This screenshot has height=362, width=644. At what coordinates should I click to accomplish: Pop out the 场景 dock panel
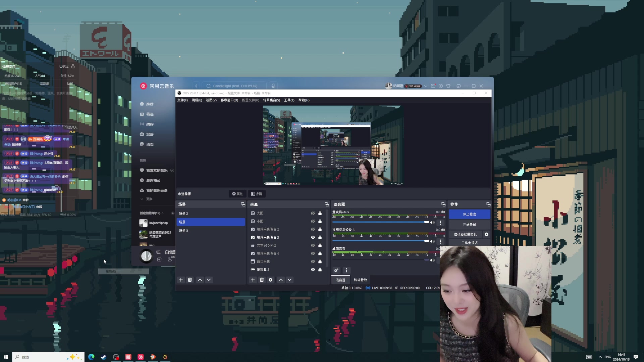pos(243,204)
